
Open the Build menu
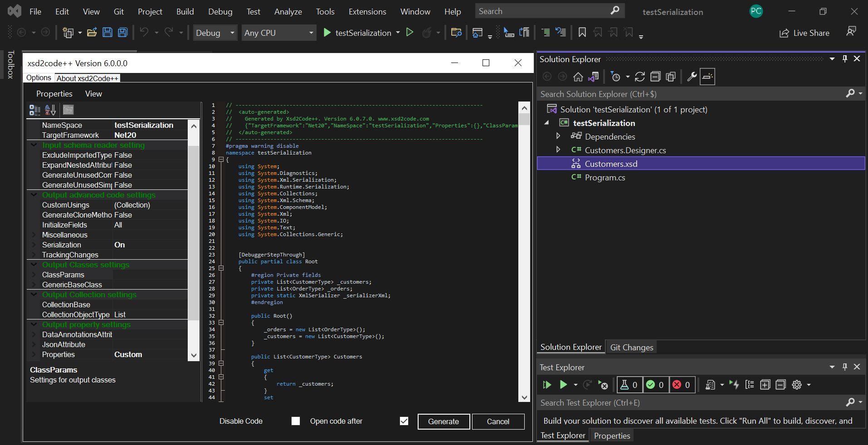point(185,12)
